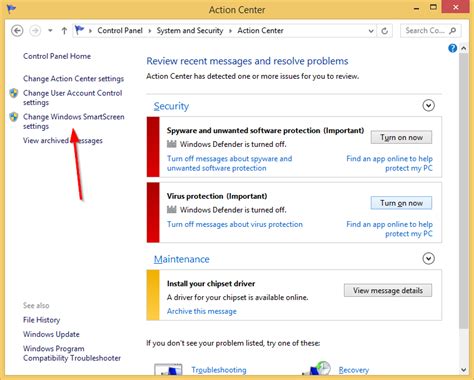Open the address bar history dropdown
This screenshot has width=474, height=380.
point(371,31)
